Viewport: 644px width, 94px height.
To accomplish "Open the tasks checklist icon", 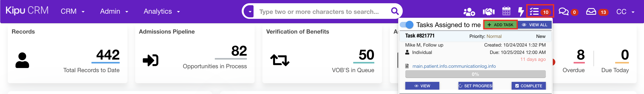I will (534, 11).
